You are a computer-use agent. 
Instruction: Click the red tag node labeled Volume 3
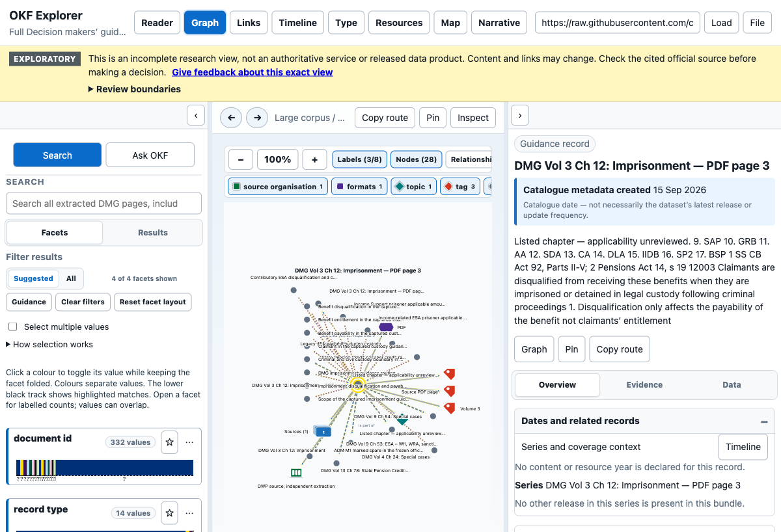coord(449,408)
